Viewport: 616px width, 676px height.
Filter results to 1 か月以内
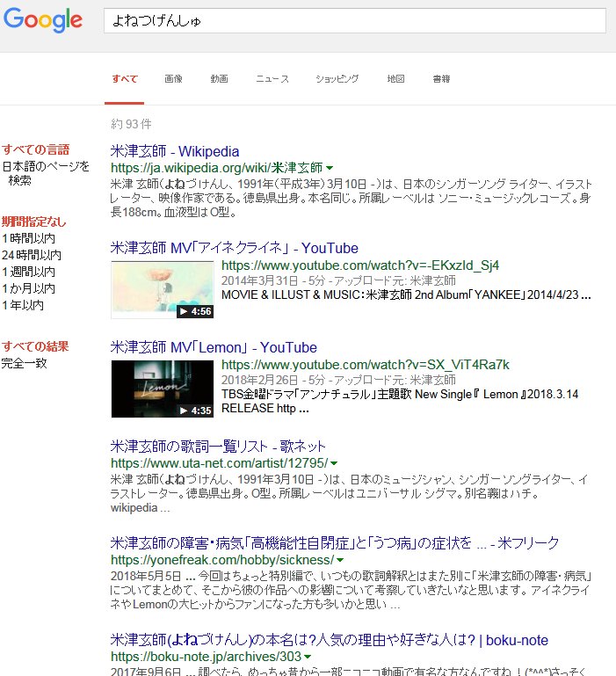coord(28,288)
